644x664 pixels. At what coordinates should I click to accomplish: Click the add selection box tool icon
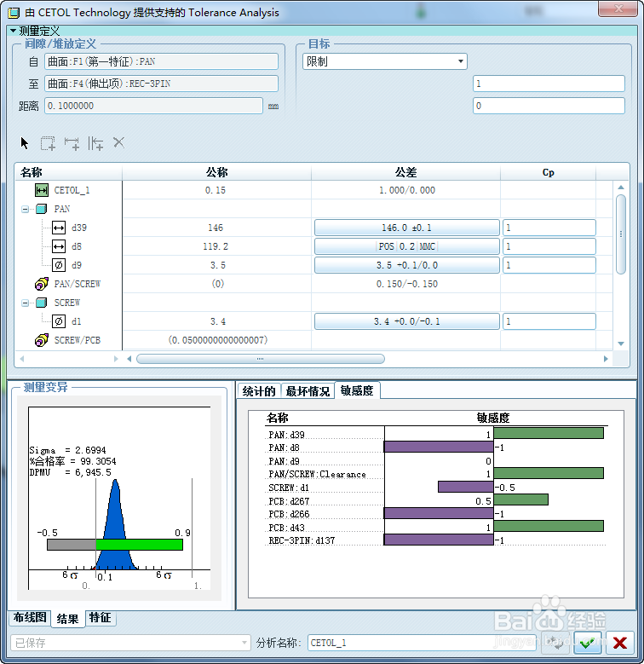(48, 143)
